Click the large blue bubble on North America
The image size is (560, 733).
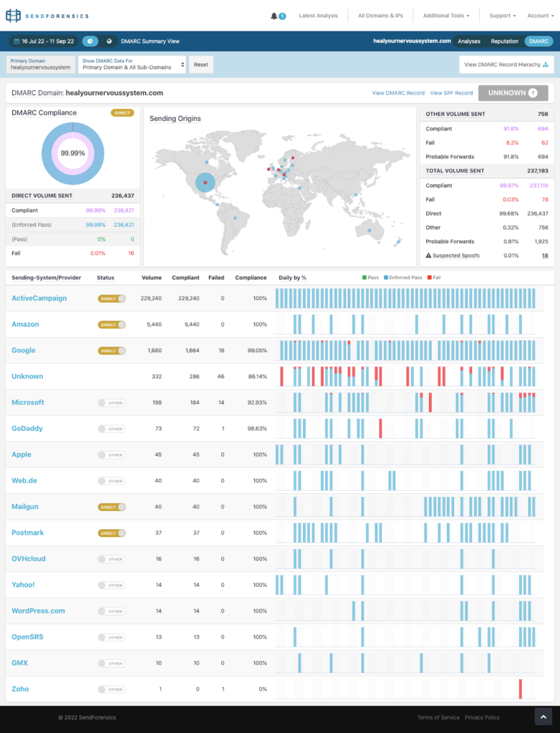coord(205,183)
